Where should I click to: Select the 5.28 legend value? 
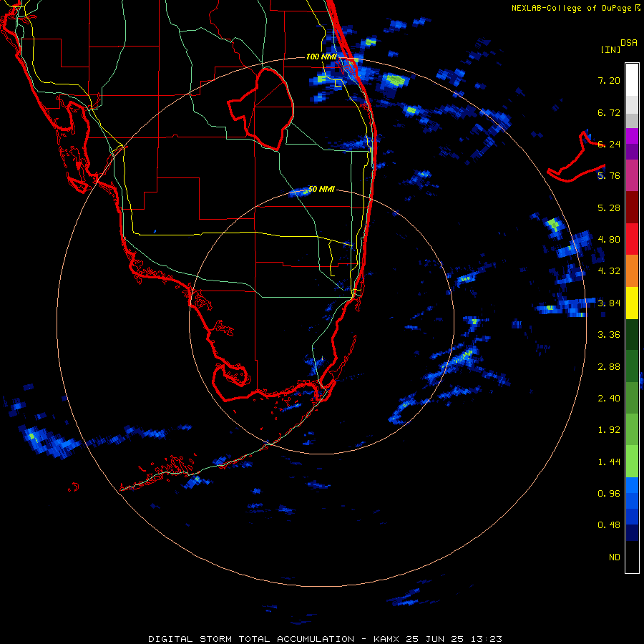(609, 208)
